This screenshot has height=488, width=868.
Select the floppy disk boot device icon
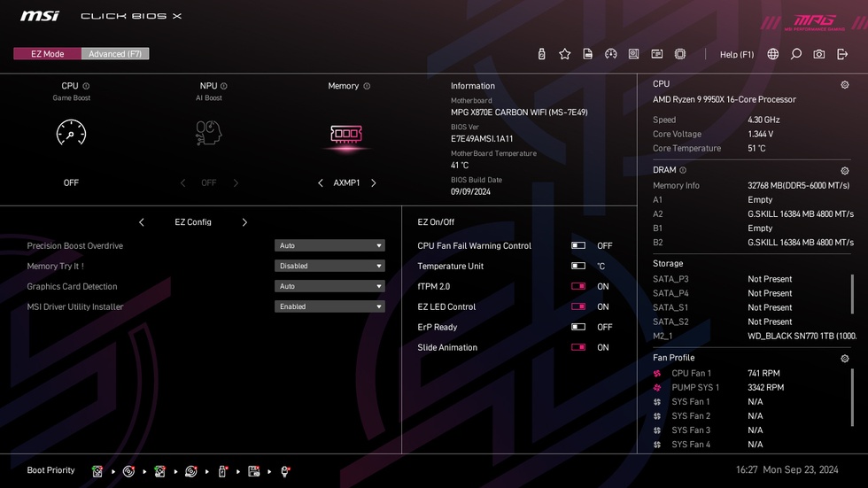pyautogui.click(x=253, y=471)
